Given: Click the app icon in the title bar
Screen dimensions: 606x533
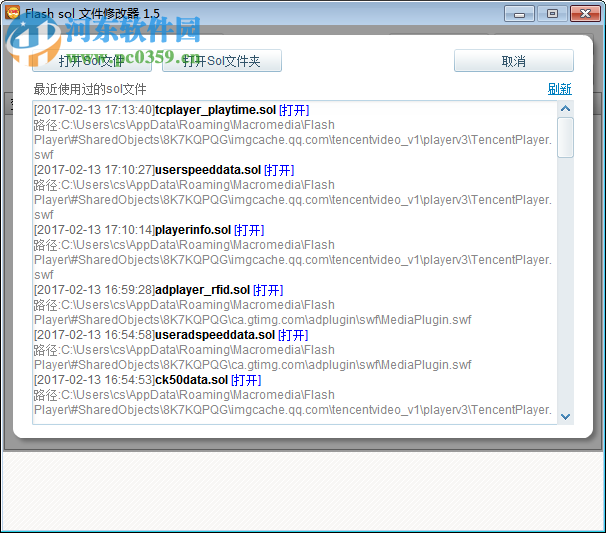Looking at the screenshot, I should tap(13, 13).
